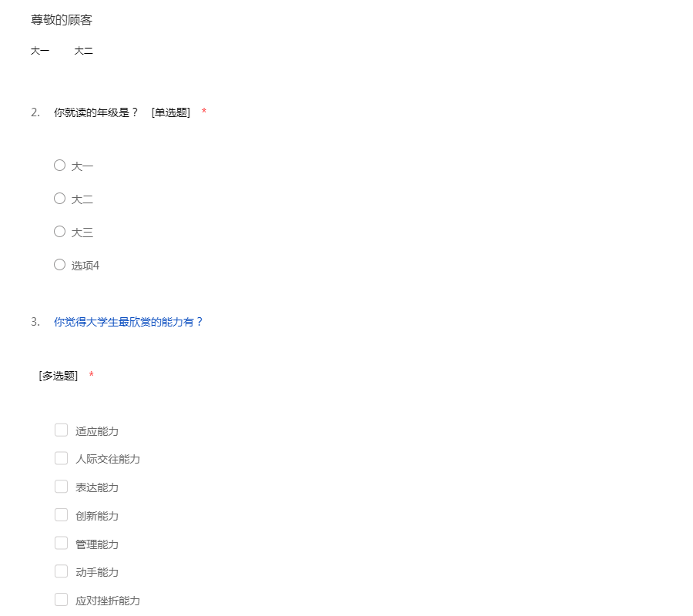
Task: Click the [多选题] tag
Action: pos(59,376)
